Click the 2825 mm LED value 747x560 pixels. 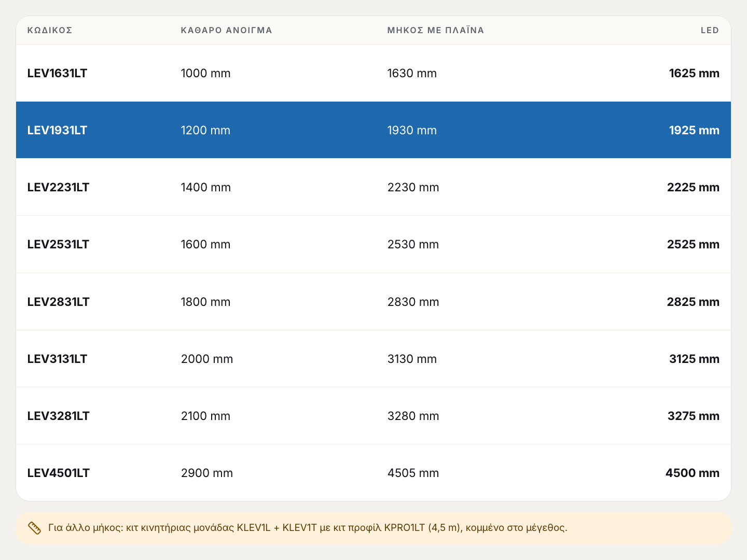click(693, 302)
